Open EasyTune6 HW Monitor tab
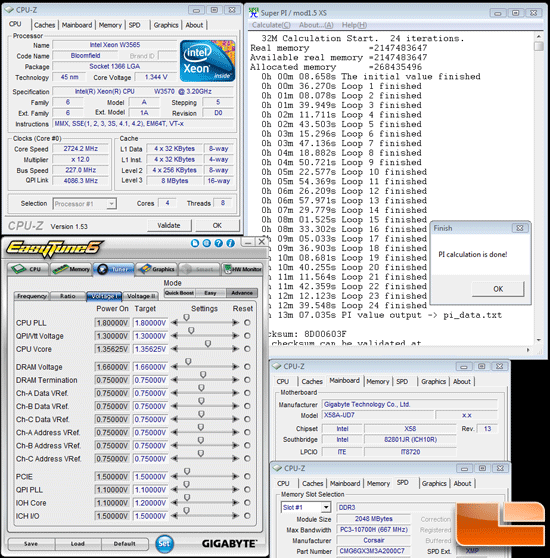 click(x=243, y=269)
